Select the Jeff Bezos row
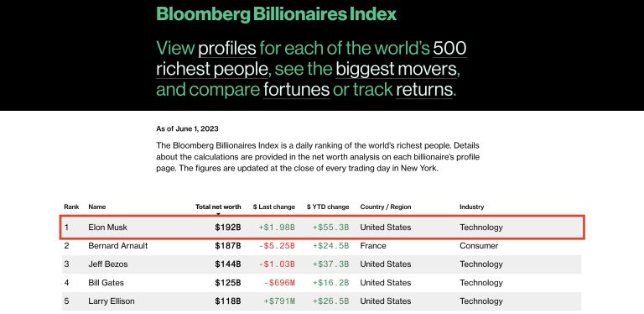Screen dimensions: 644x314 322,264
